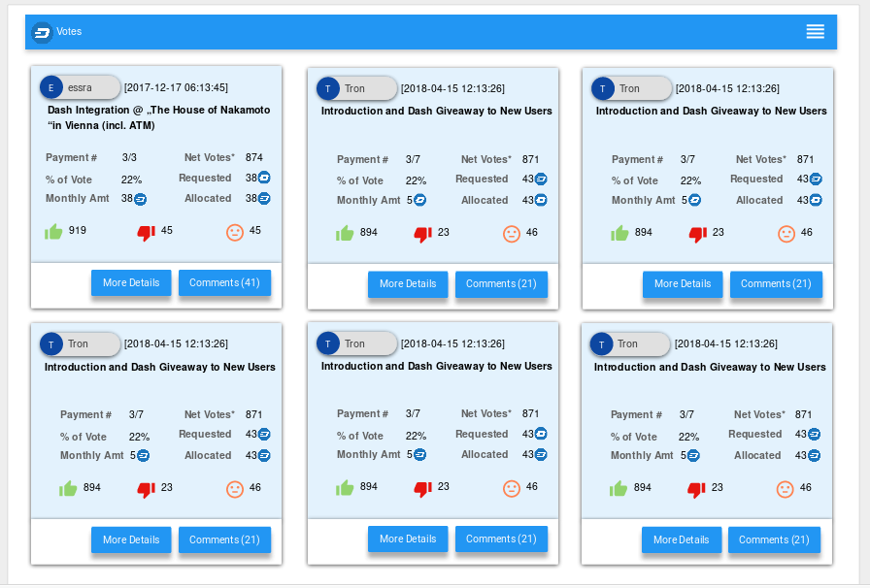Select the essra user chip
The image size is (870, 588).
pos(81,87)
